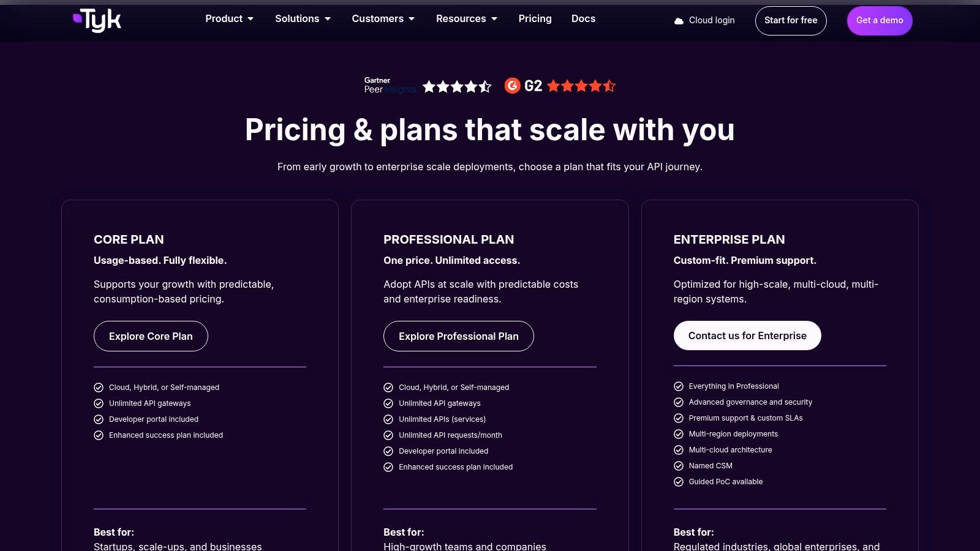This screenshot has width=980, height=551.
Task: Open the Explore Professional Plan page
Action: pos(458,336)
